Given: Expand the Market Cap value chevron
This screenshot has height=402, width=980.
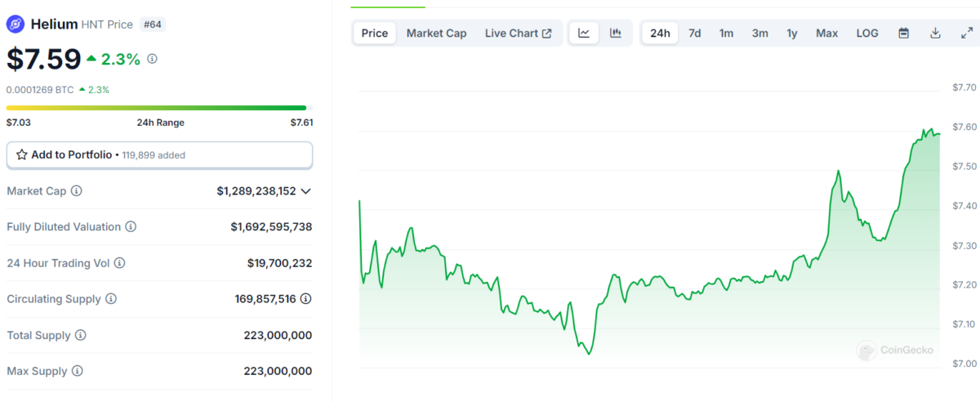Looking at the screenshot, I should (306, 191).
